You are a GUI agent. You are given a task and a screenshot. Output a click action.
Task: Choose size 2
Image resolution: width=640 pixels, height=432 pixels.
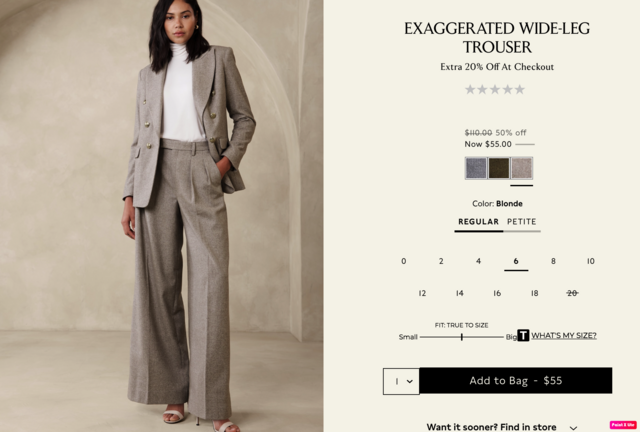point(441,261)
